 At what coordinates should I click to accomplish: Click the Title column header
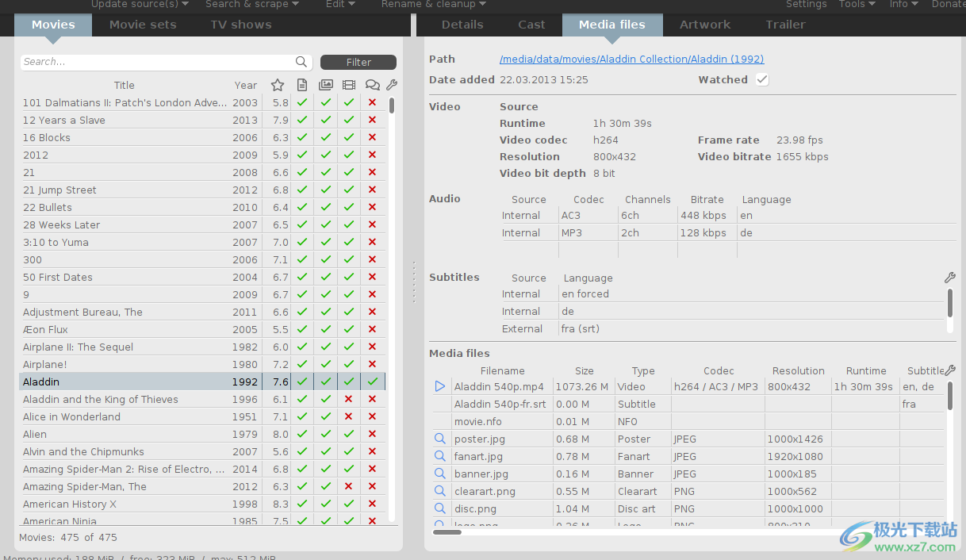pos(125,85)
